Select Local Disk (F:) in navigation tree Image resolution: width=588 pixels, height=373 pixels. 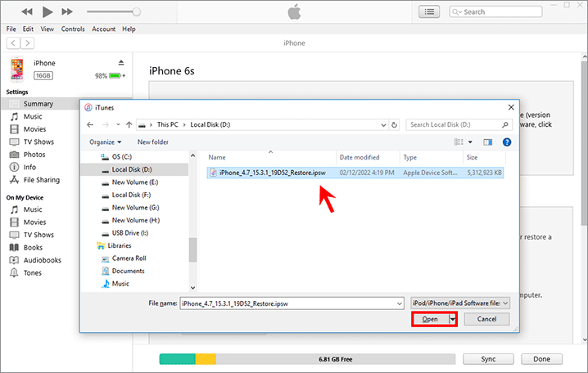click(131, 195)
